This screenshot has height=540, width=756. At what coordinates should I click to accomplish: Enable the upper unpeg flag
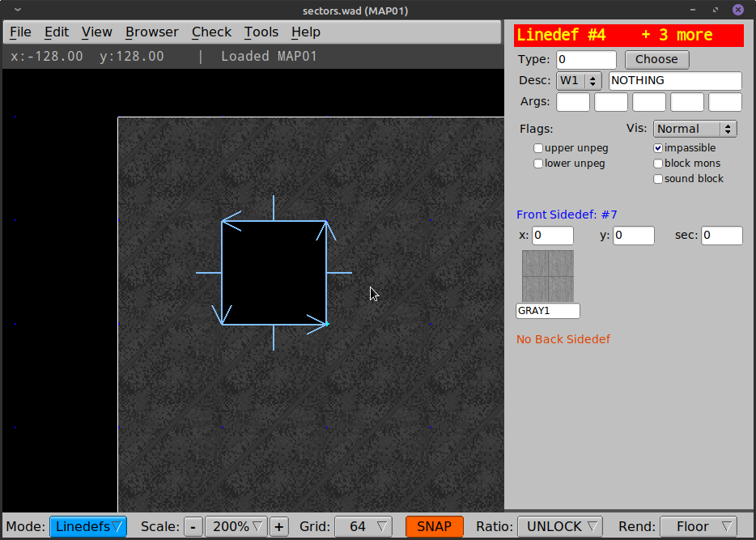(537, 147)
